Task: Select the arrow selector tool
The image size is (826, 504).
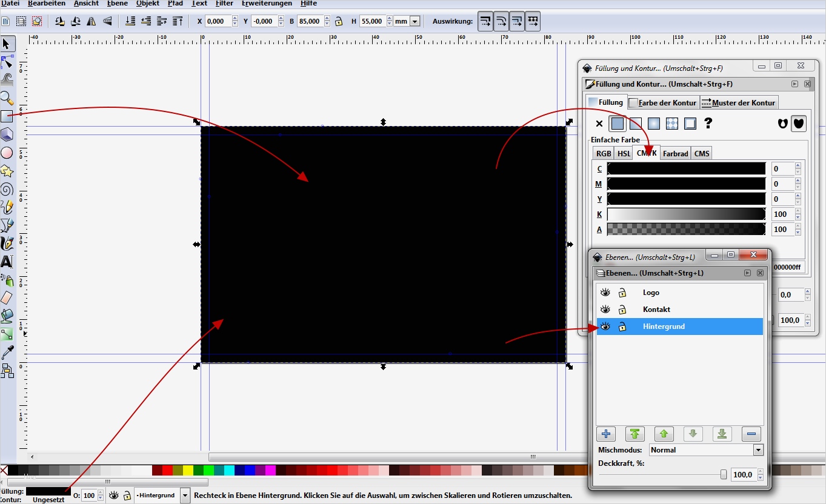Action: pos(7,44)
